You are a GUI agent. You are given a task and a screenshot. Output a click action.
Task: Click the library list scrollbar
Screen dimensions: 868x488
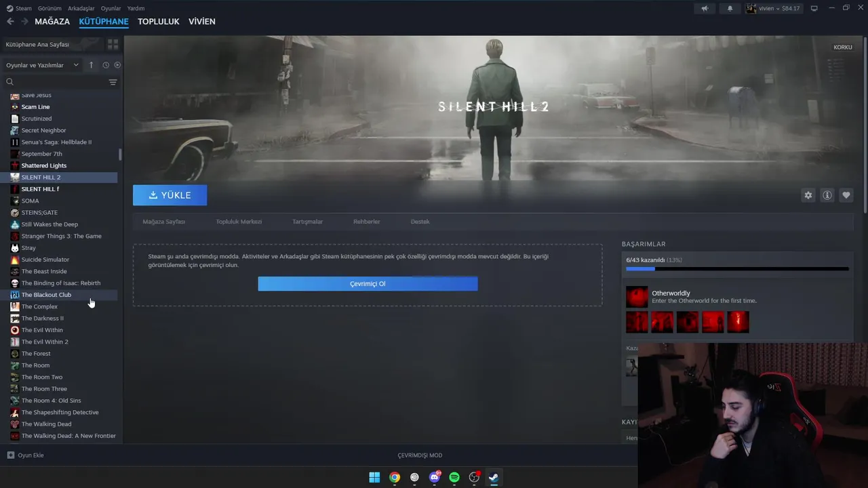click(x=120, y=155)
